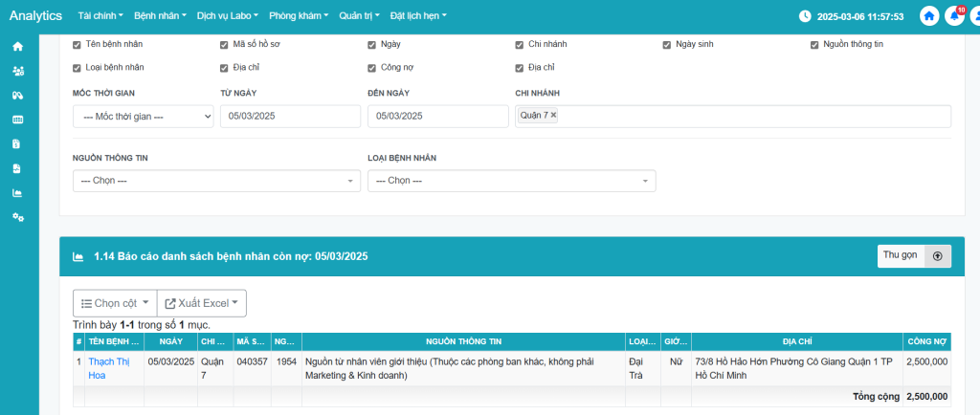Expand the Loại bệnh nhân select box
The image size is (980, 415).
coord(511,181)
